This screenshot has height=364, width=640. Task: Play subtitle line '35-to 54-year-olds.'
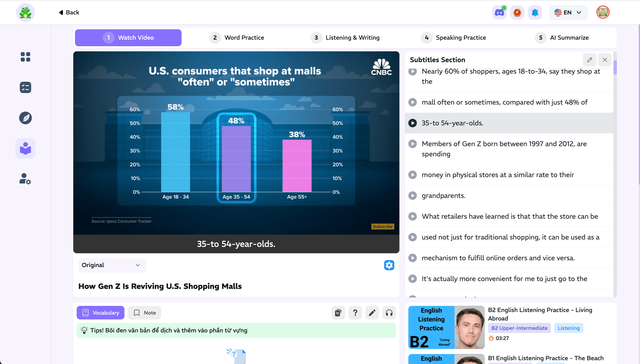click(x=413, y=123)
